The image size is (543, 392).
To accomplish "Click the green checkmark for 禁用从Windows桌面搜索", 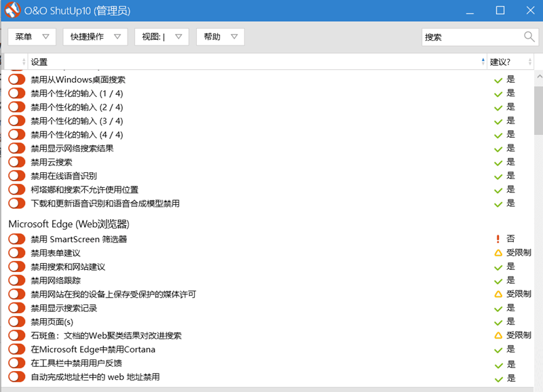I will coord(498,80).
